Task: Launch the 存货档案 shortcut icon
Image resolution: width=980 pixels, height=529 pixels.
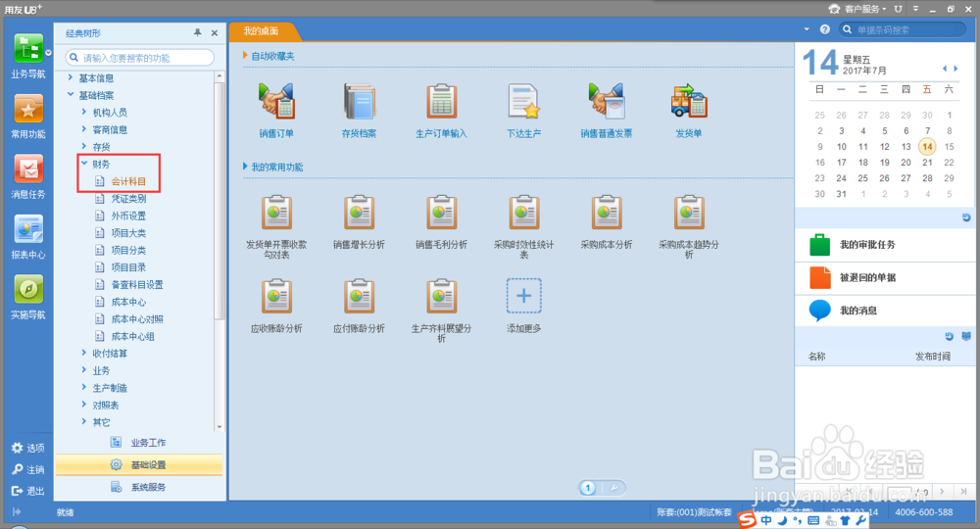Action: [359, 102]
